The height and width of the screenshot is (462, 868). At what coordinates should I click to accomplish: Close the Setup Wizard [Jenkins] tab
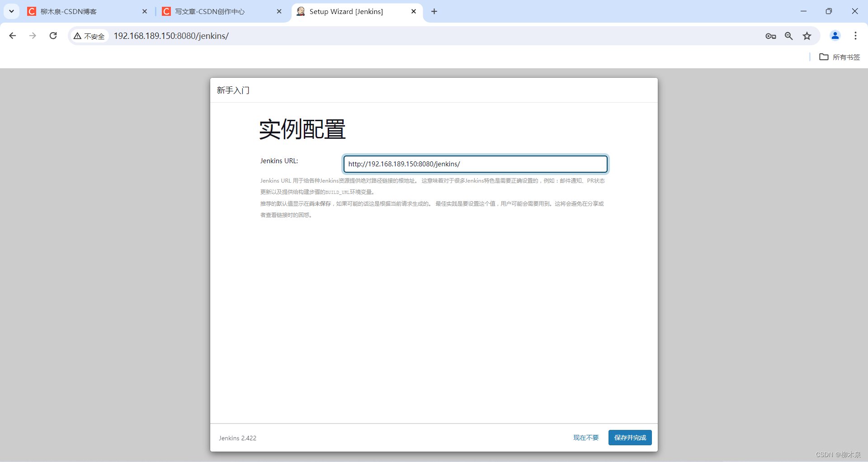pos(414,11)
